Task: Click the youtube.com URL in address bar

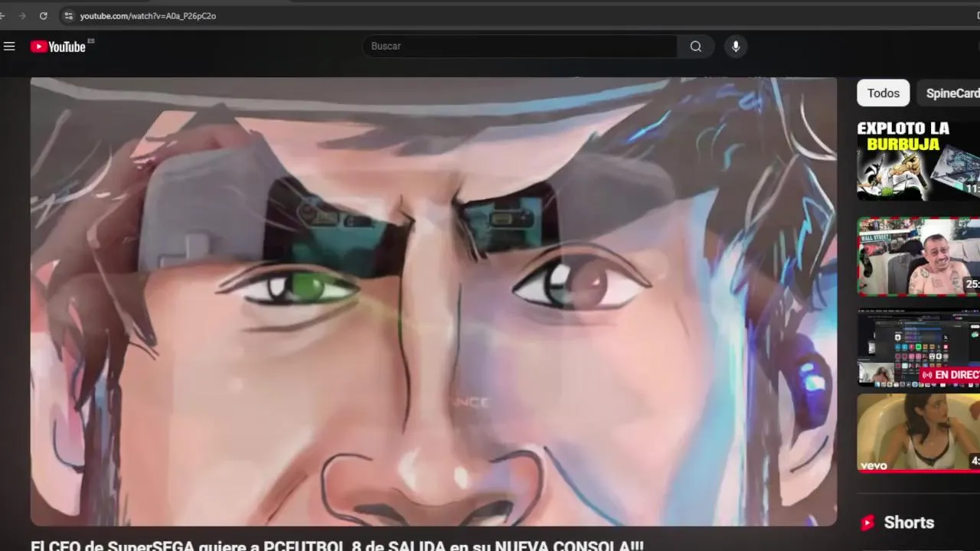Action: (148, 15)
